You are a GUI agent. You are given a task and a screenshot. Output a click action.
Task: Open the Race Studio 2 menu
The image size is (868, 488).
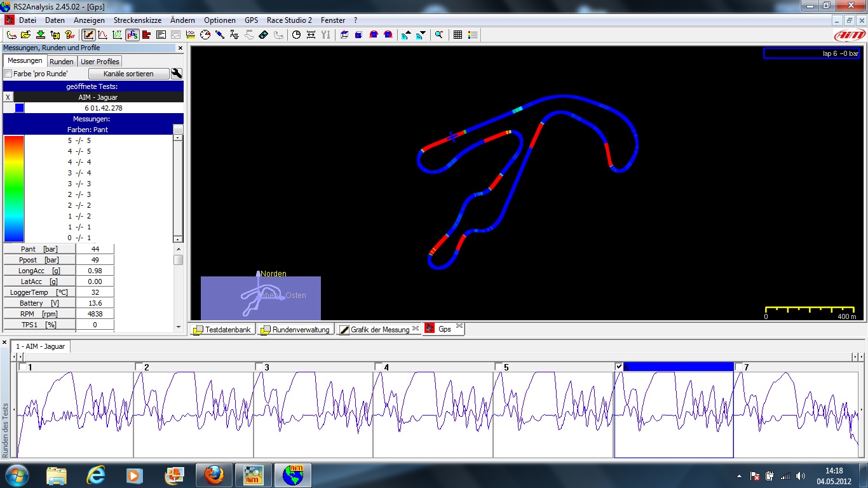pos(289,20)
